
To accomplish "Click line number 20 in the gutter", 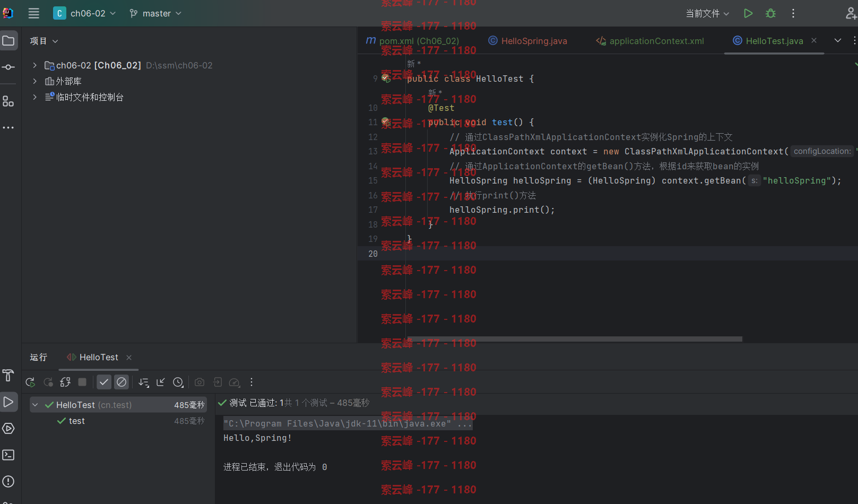I will click(x=373, y=254).
